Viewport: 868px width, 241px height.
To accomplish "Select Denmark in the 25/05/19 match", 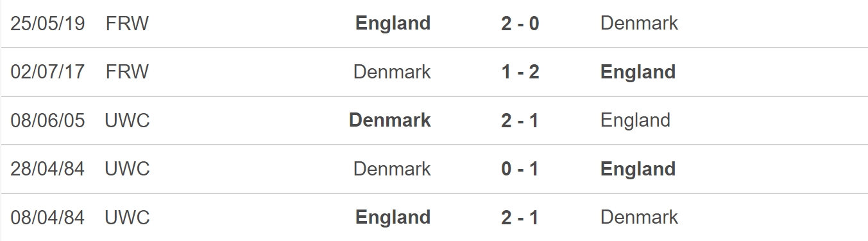I will pyautogui.click(x=639, y=23).
